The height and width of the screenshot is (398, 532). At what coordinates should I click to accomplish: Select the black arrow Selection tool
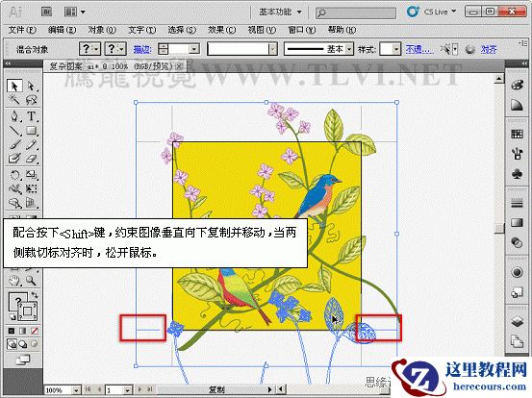click(x=14, y=86)
